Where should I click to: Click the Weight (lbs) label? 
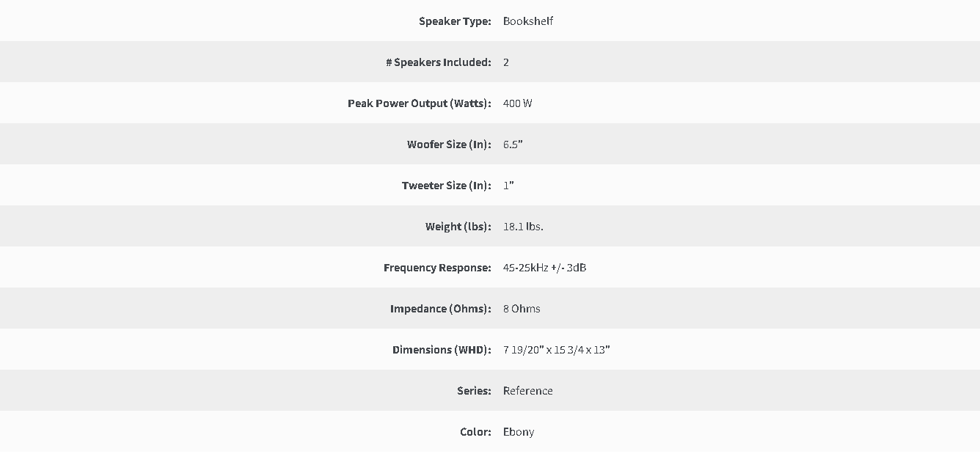458,227
